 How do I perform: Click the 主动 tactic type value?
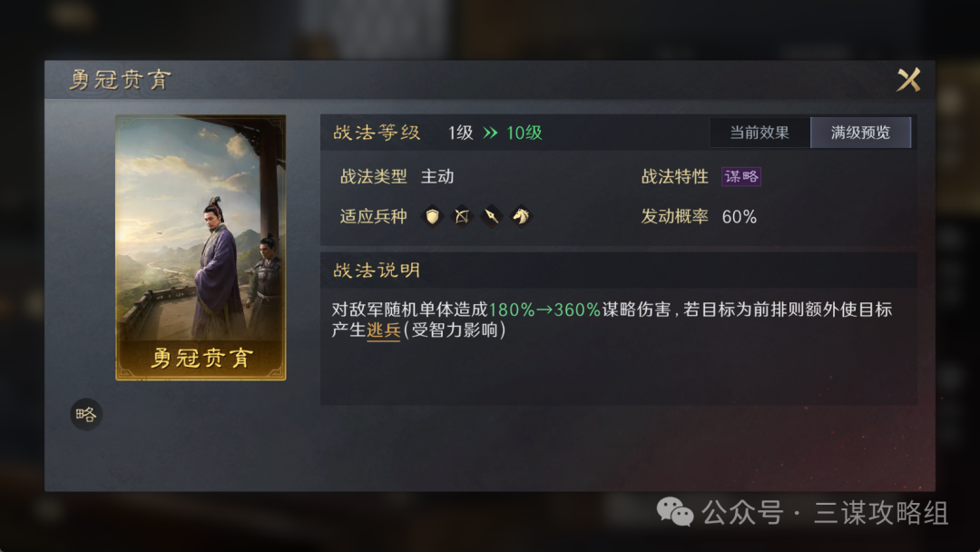[437, 177]
